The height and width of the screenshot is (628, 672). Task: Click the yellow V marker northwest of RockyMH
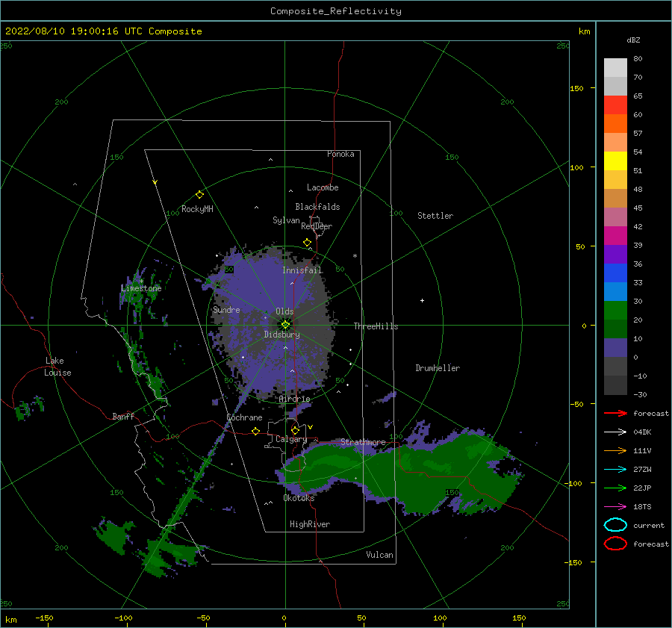[x=155, y=182]
